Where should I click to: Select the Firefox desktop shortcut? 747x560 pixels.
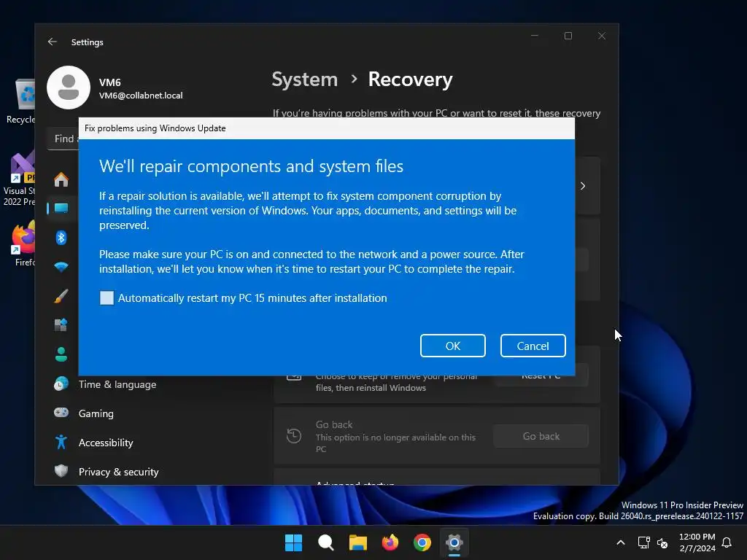click(23, 244)
